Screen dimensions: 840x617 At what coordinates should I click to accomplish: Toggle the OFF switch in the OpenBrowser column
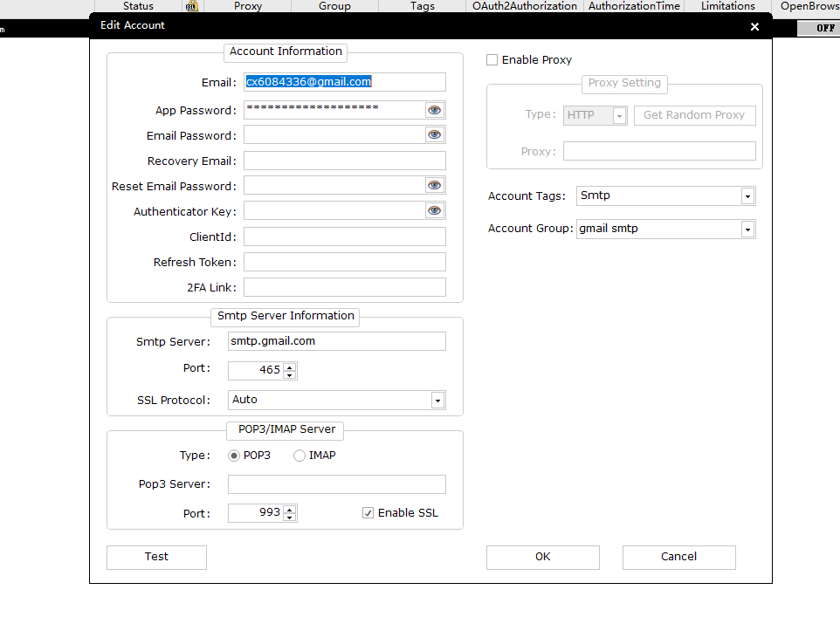point(823,28)
